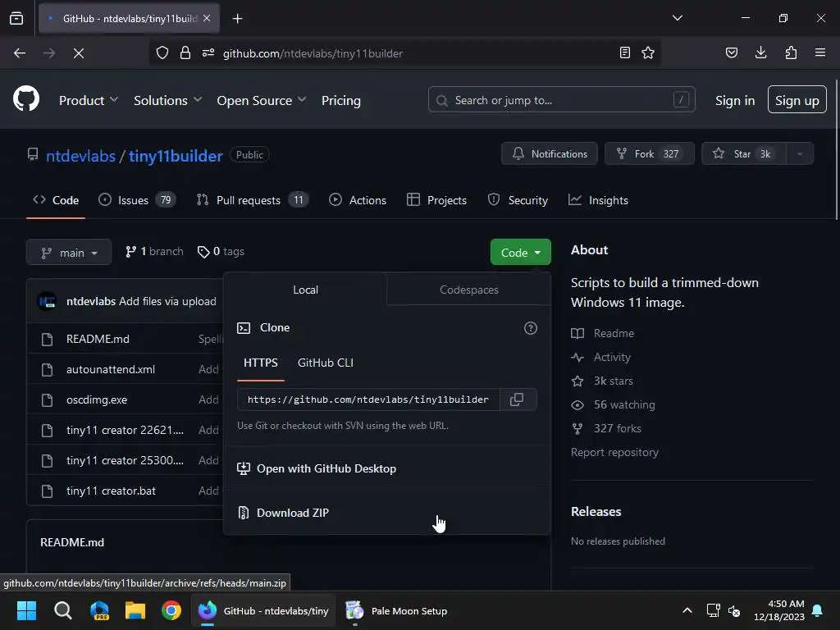This screenshot has width=840, height=630.
Task: Open the README.md file
Action: [x=98, y=339]
